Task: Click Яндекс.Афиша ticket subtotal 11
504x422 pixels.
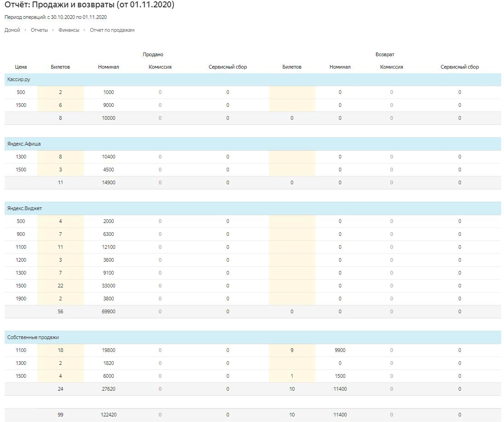Action: click(60, 182)
